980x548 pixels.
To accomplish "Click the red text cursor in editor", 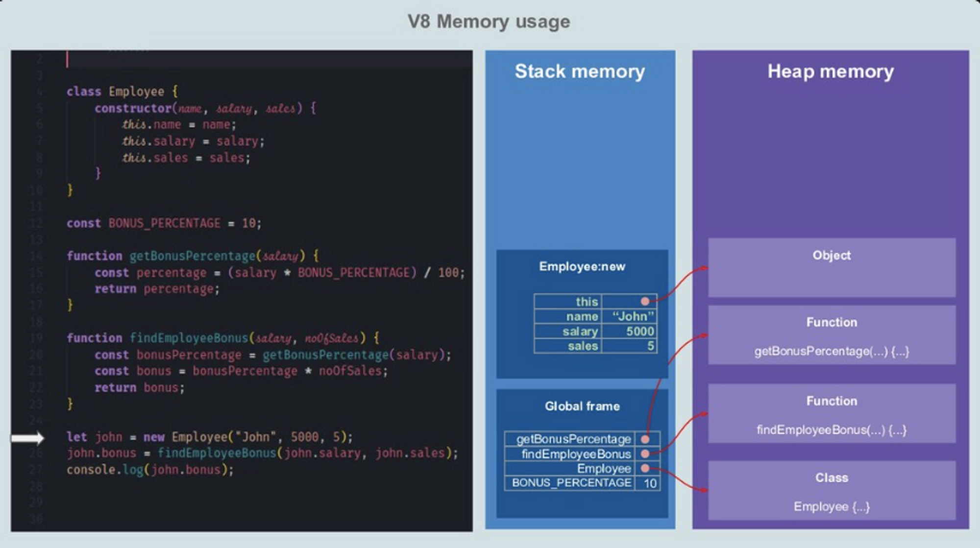I will (x=67, y=59).
